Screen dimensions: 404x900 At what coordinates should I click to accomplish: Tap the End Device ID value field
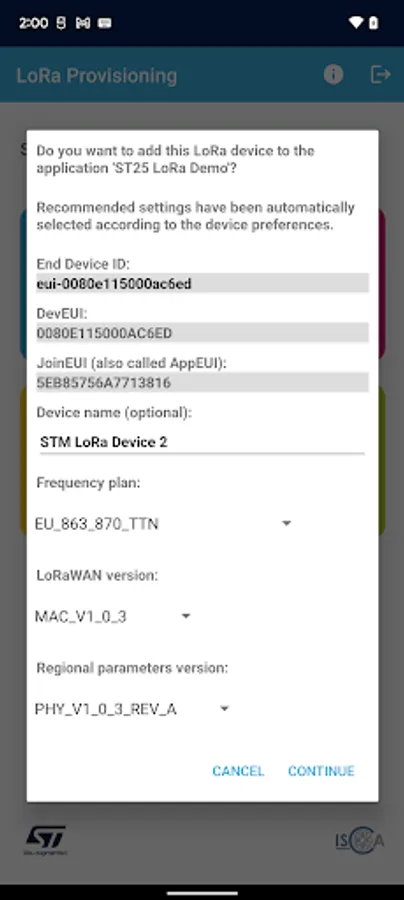(x=202, y=284)
